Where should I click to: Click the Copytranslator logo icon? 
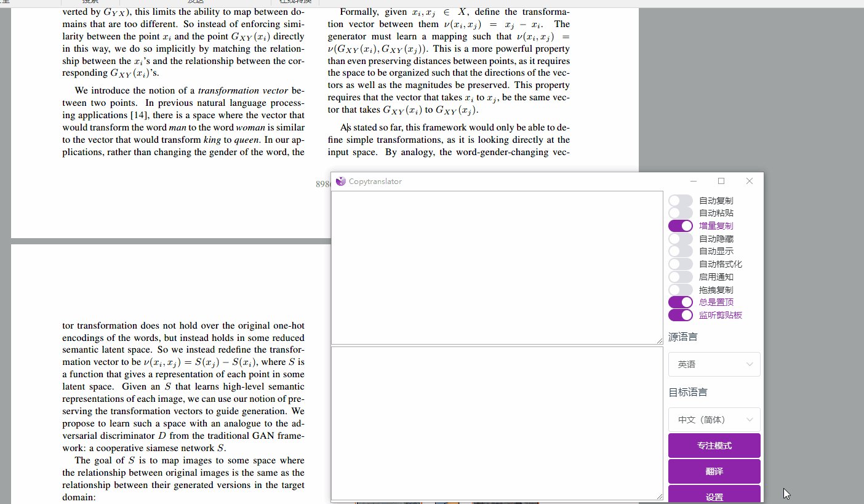[x=340, y=181]
